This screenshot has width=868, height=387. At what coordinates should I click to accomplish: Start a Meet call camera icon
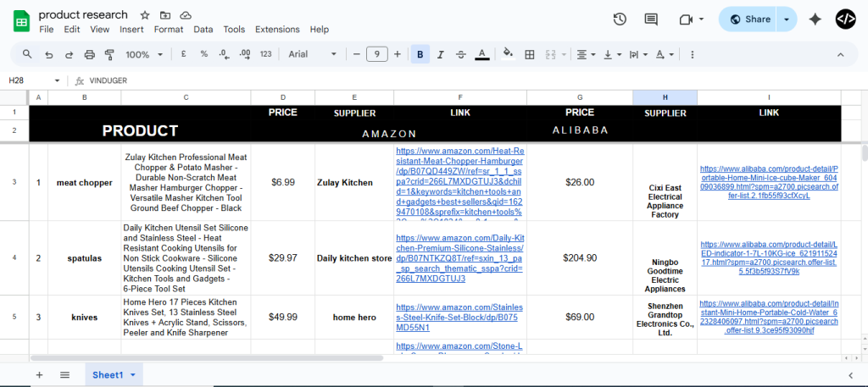pyautogui.click(x=686, y=19)
